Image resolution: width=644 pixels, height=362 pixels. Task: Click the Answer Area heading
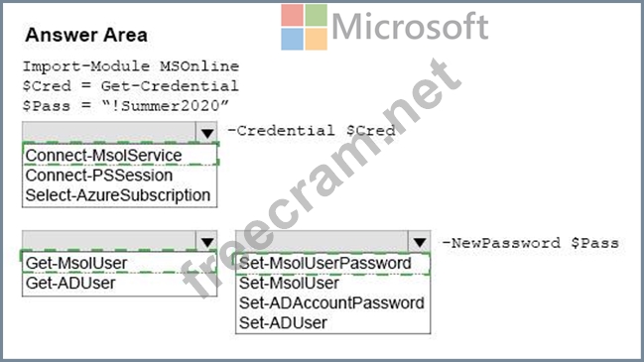(86, 35)
